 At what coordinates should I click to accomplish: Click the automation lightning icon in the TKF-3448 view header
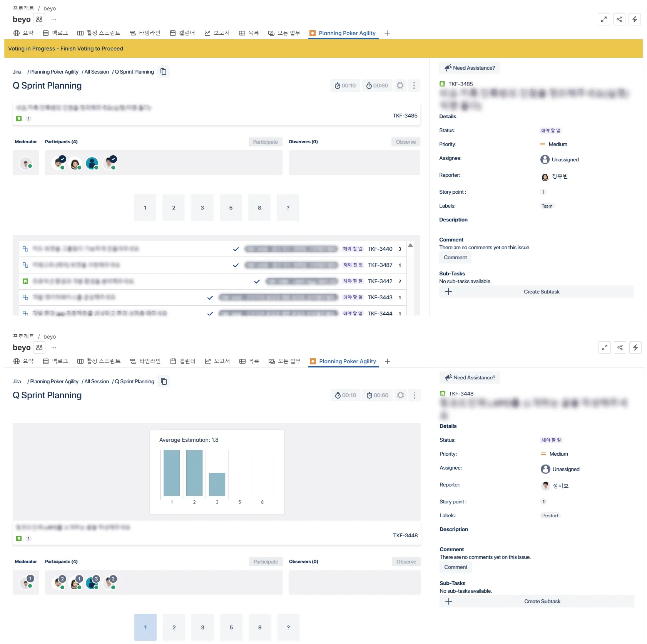point(635,347)
